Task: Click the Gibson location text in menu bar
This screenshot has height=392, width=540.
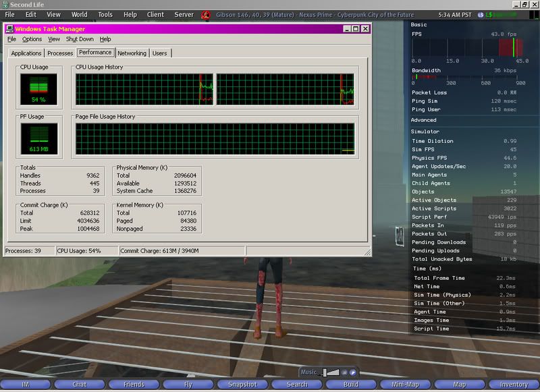Action: click(315, 15)
